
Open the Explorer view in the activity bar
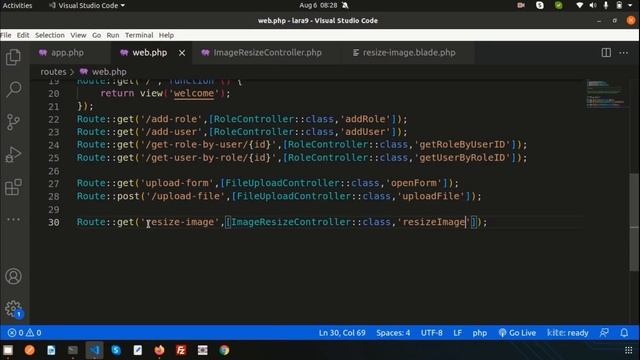tap(13, 57)
